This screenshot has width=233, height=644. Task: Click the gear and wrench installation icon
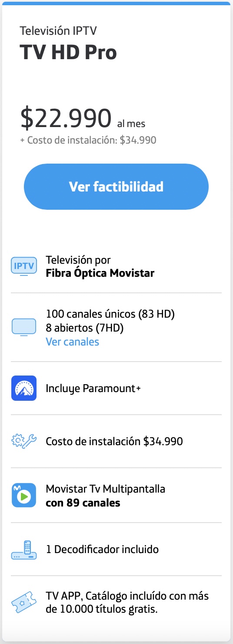24,441
